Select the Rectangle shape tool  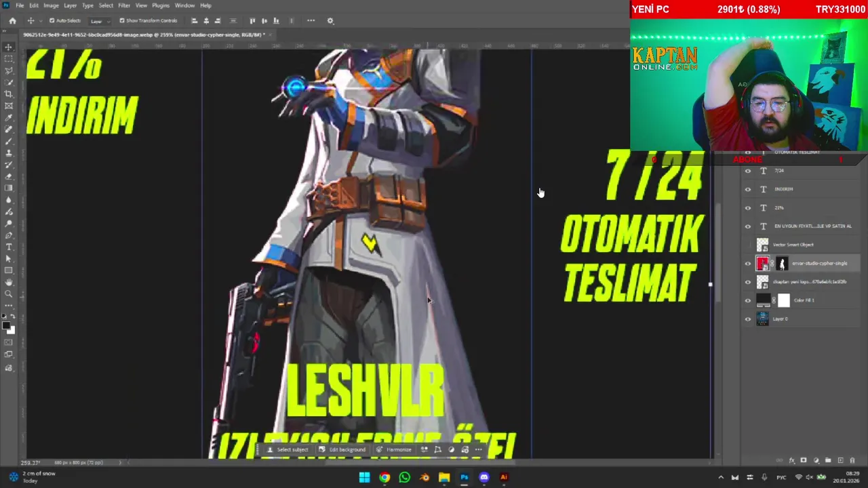click(x=9, y=270)
